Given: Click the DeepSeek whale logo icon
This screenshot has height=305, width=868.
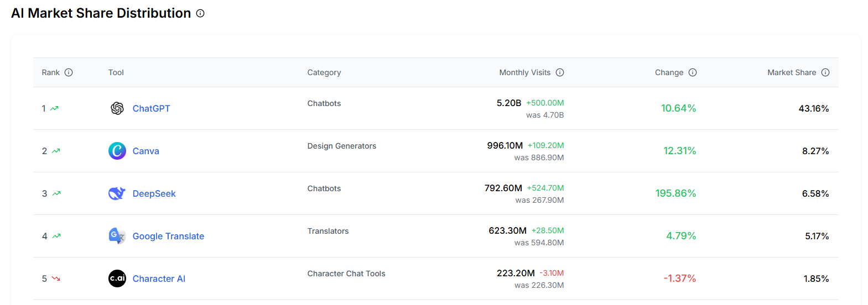Looking at the screenshot, I should (117, 193).
